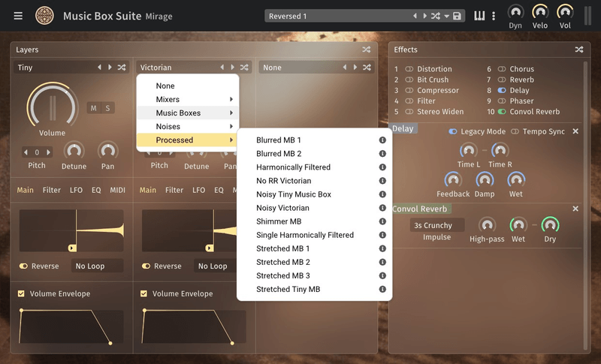Uncheck Volume Envelope on Tiny layer
Viewport: 601px width, 364px height.
[x=21, y=293]
